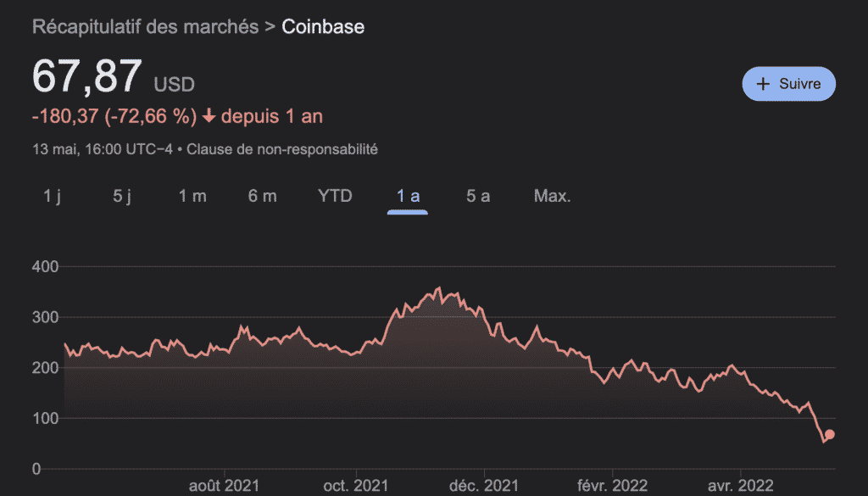This screenshot has height=496, width=868.
Task: Select the 1 m time range tab
Action: pyautogui.click(x=192, y=196)
